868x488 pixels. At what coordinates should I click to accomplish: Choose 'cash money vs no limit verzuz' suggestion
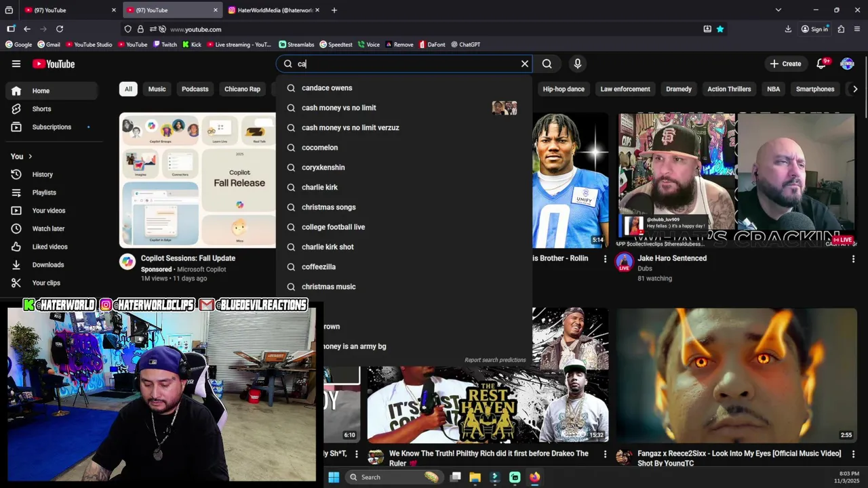[403, 127]
